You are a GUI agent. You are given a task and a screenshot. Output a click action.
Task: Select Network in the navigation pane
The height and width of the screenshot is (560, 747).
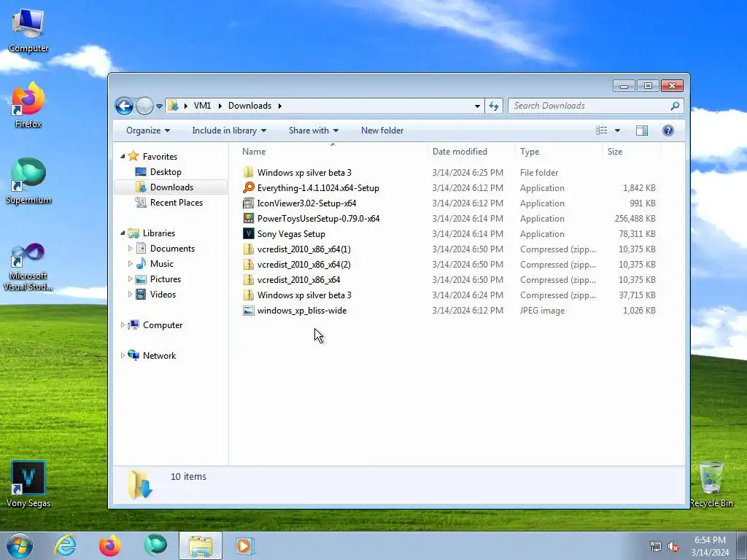click(159, 355)
